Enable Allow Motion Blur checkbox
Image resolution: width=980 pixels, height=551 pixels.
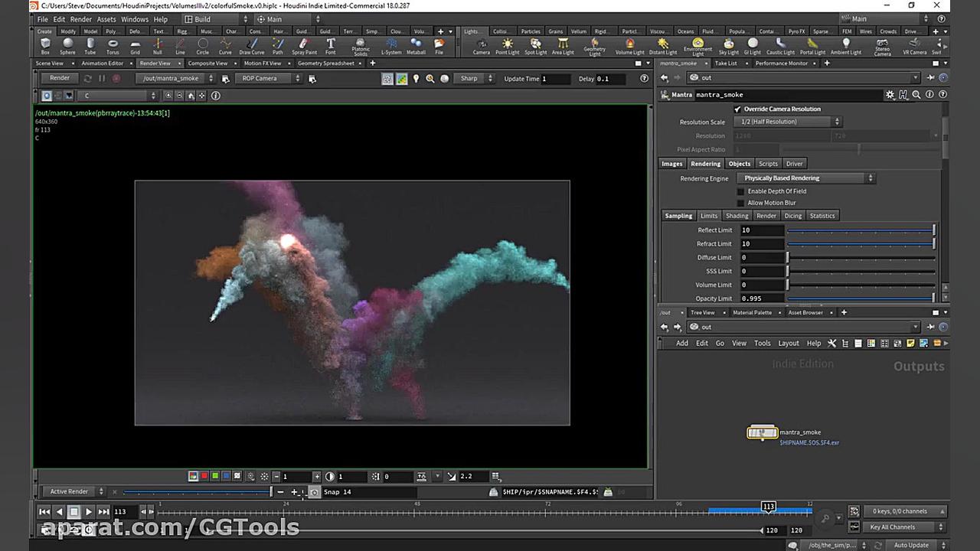pyautogui.click(x=740, y=203)
